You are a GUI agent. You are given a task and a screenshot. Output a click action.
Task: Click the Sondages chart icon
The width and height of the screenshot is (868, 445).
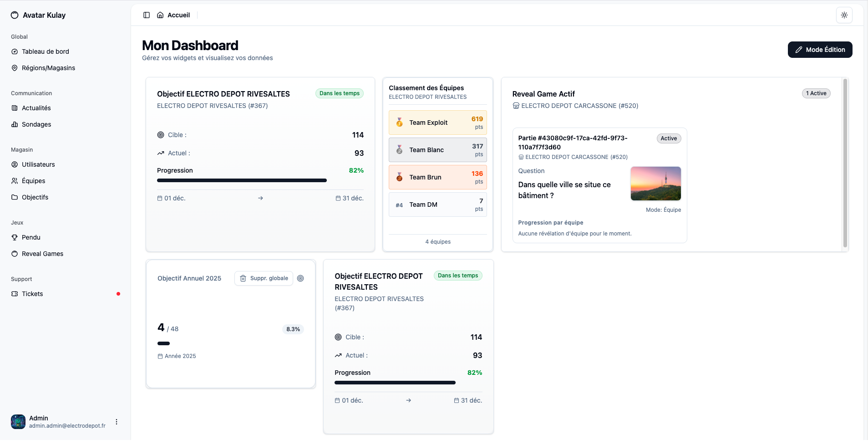15,124
